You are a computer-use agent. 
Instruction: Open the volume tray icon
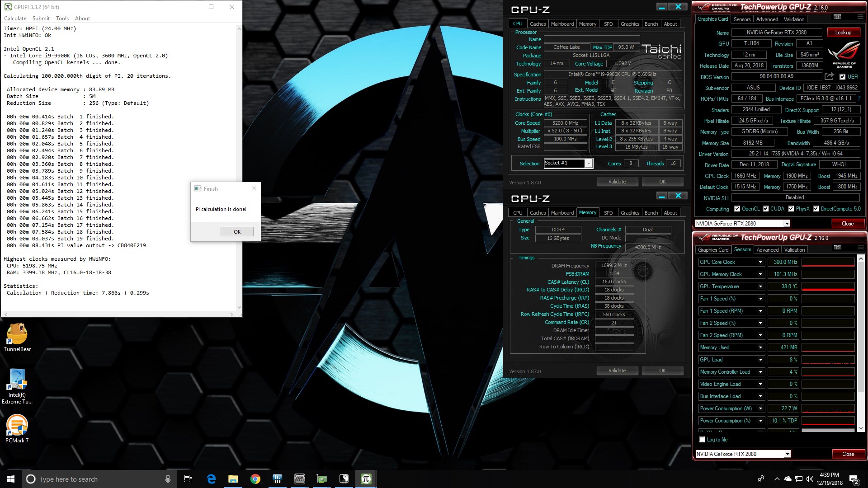point(809,479)
